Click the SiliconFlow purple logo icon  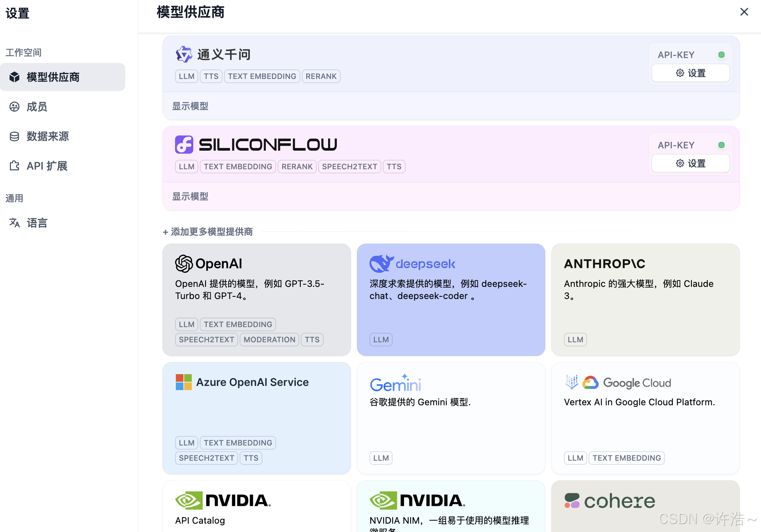tap(184, 145)
